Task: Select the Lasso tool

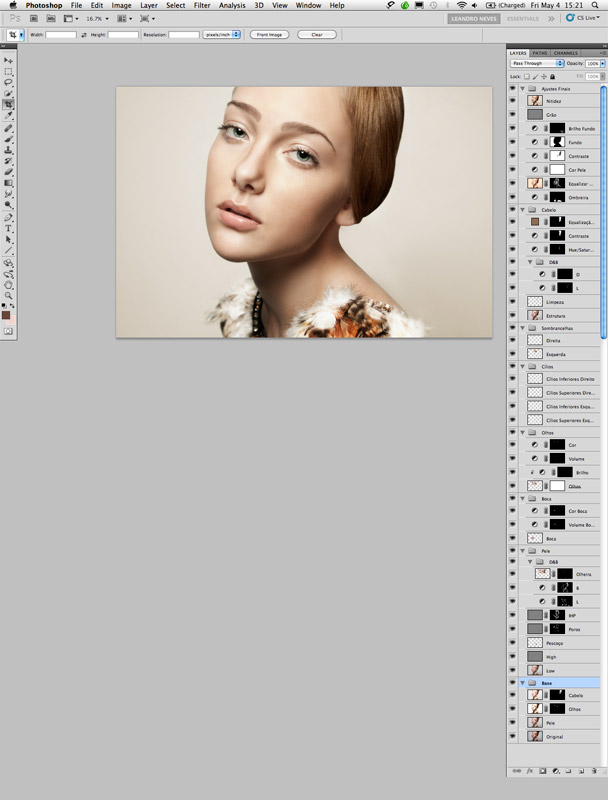Action: click(x=8, y=83)
